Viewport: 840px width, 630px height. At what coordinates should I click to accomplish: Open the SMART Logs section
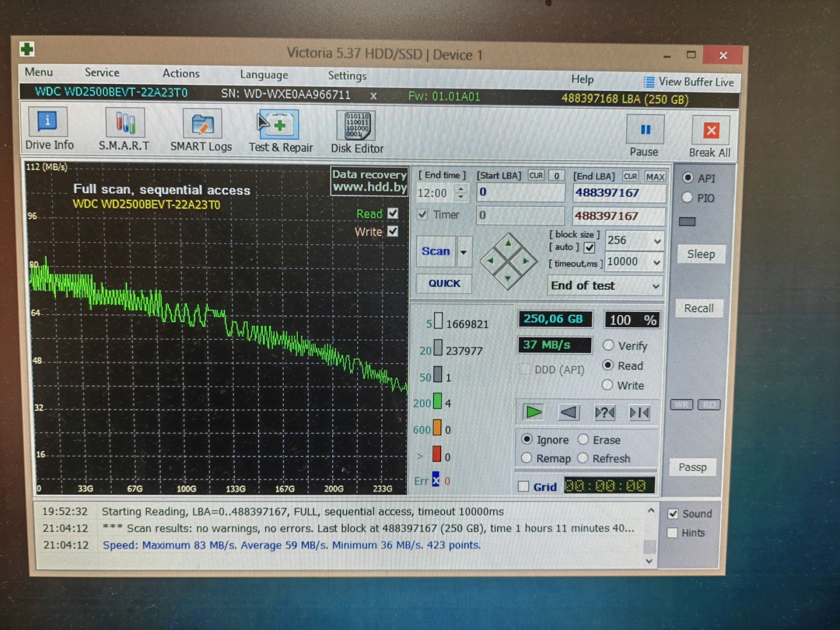click(201, 131)
